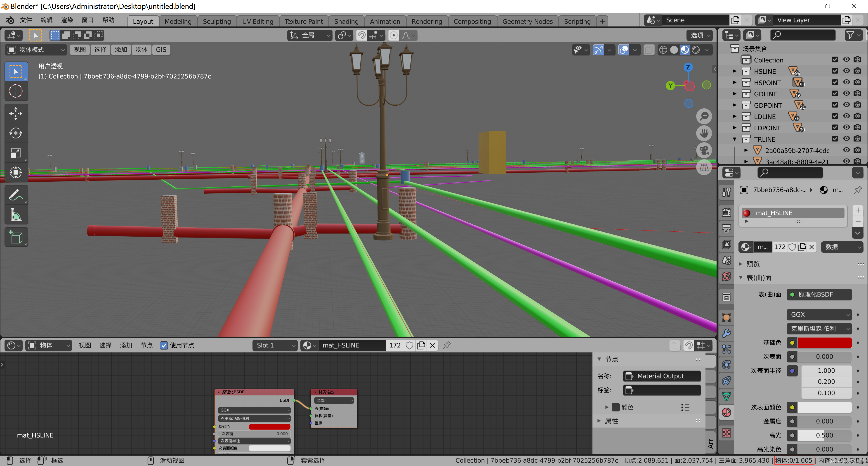Open the Slot 1 dropdown
Screen dimensions: 868x466
coord(275,345)
